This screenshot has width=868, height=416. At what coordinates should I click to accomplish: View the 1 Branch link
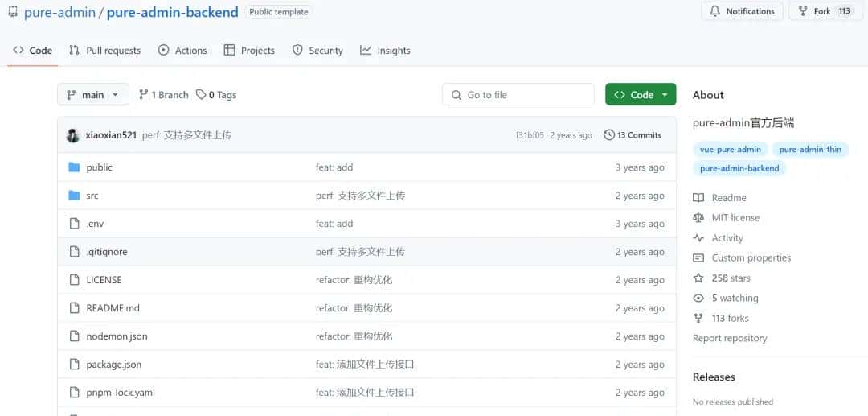coord(163,95)
